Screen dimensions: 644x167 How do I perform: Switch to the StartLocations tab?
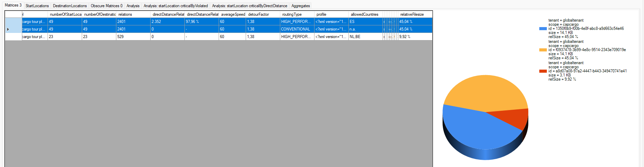coord(37,6)
